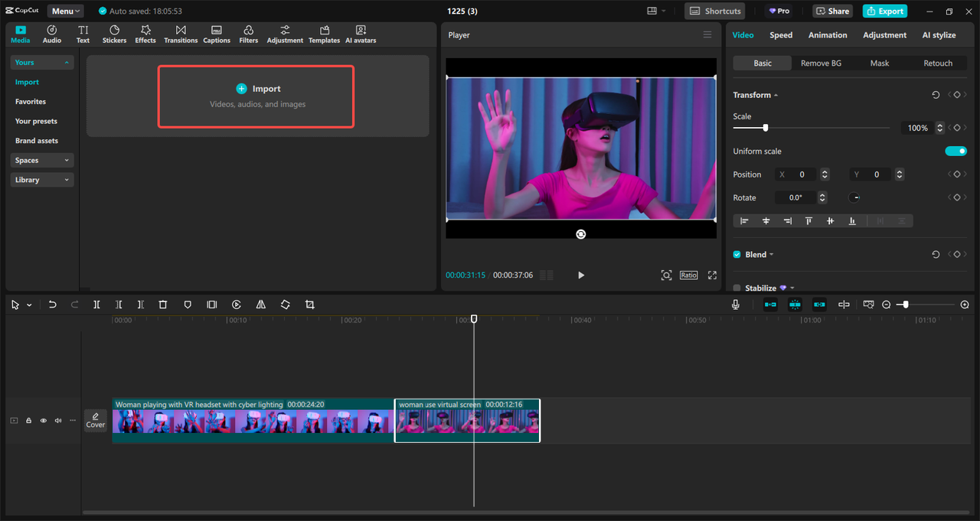This screenshot has width=980, height=521.
Task: Select the Split clip tool
Action: click(x=96, y=304)
